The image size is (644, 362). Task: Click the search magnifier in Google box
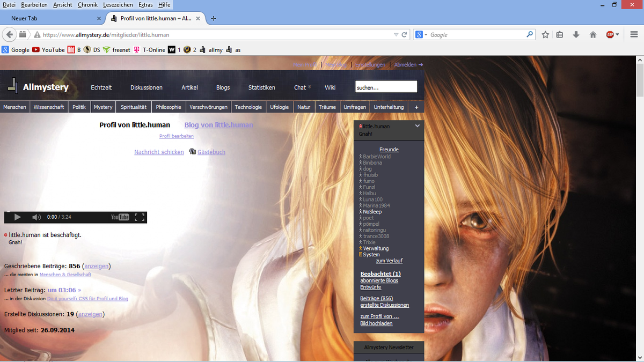(x=530, y=34)
